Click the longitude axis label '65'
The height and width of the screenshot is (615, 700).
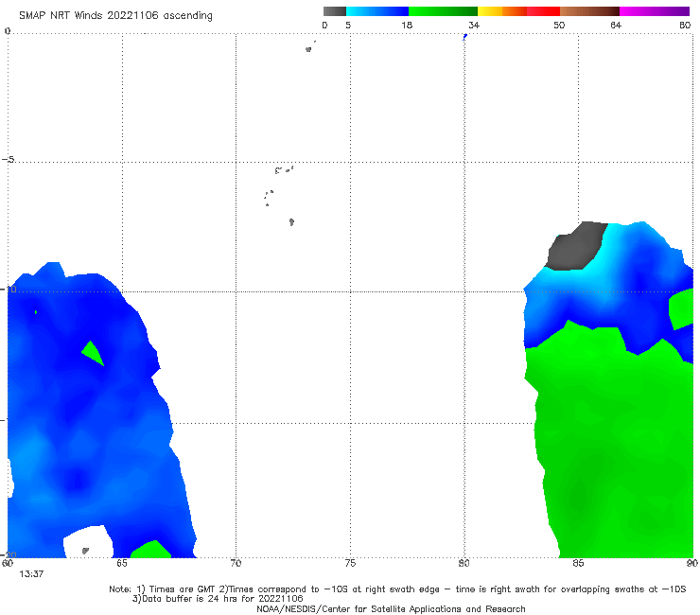[122, 563]
